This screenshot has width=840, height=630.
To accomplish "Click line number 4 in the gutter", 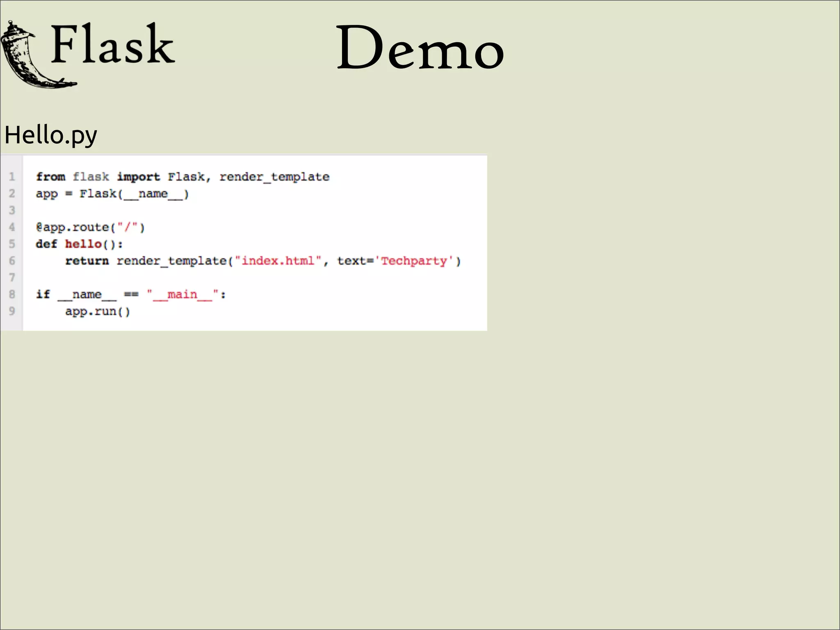I will (x=12, y=227).
